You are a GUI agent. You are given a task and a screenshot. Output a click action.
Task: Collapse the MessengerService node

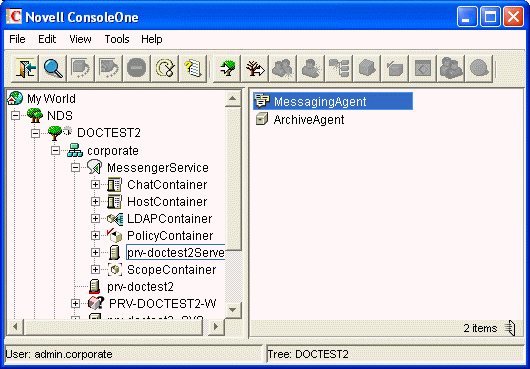pyautogui.click(x=75, y=167)
